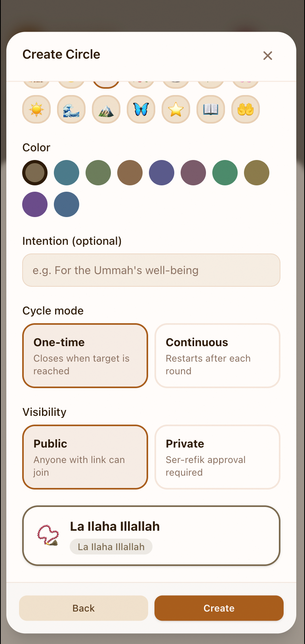Choose the teal blue color swatch
This screenshot has width=305, height=644.
(67, 173)
